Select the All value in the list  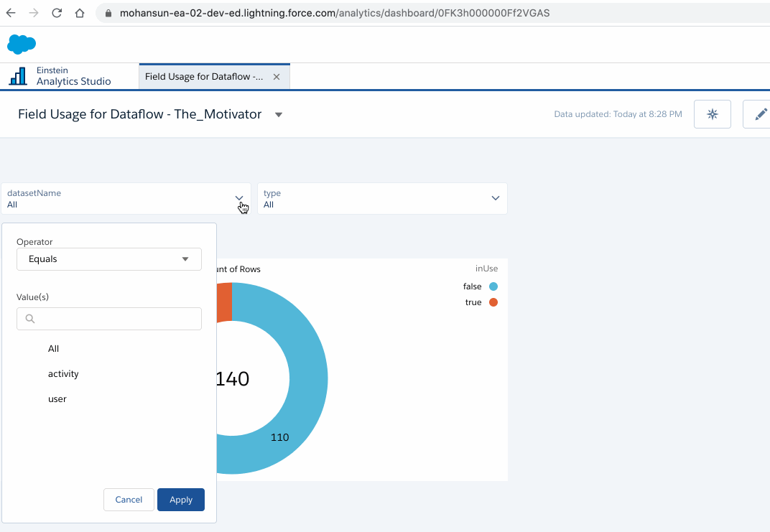tap(54, 348)
